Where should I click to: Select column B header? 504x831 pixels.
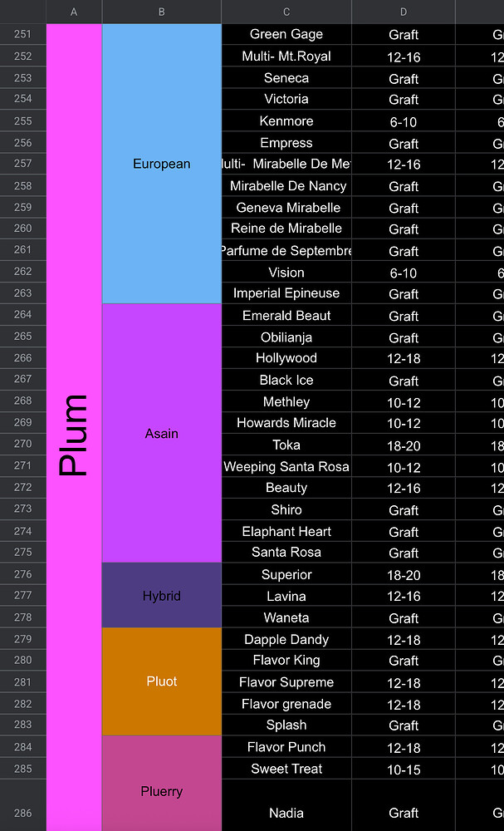point(161,12)
